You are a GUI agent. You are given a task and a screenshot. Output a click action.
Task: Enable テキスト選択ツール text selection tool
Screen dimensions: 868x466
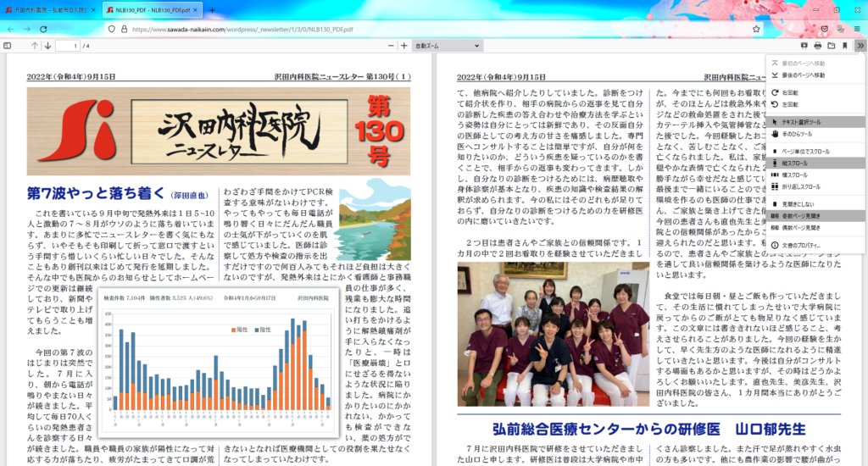[815, 122]
